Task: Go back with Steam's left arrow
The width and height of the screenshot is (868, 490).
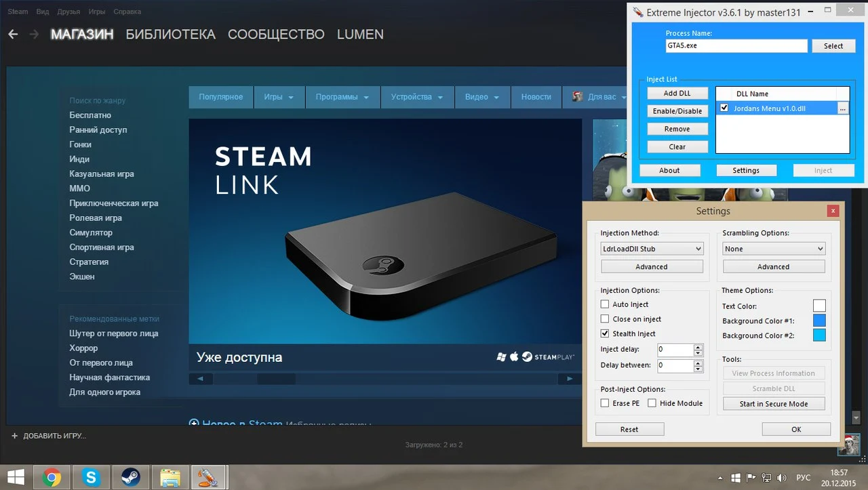Action: click(x=13, y=34)
